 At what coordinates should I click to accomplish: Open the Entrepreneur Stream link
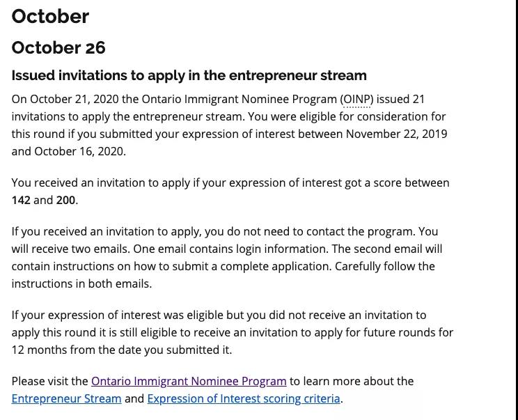pyautogui.click(x=66, y=398)
